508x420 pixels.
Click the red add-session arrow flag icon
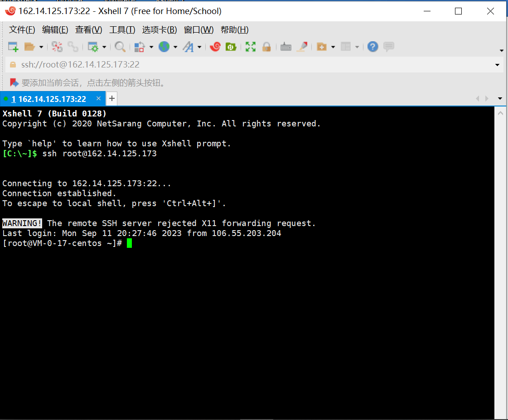[14, 82]
